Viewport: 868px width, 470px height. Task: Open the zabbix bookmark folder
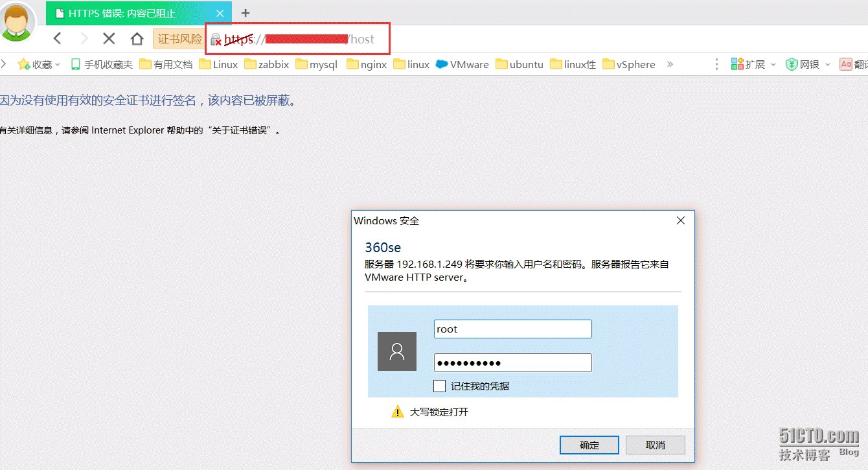point(266,64)
